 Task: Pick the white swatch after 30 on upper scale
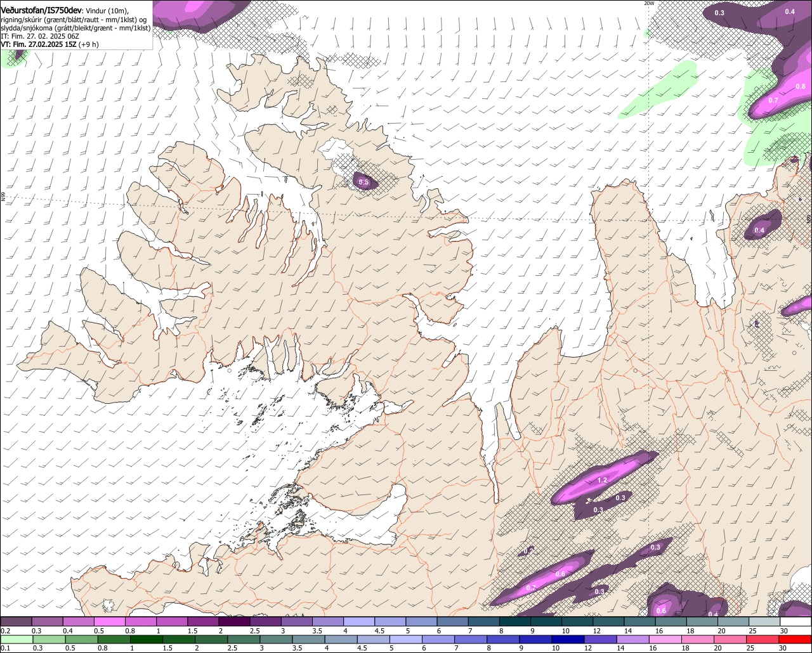[x=796, y=622]
